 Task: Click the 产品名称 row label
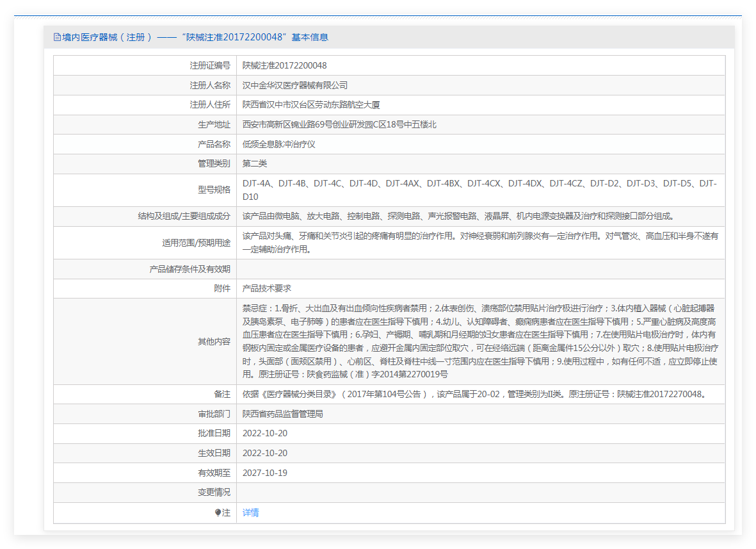pyautogui.click(x=214, y=144)
